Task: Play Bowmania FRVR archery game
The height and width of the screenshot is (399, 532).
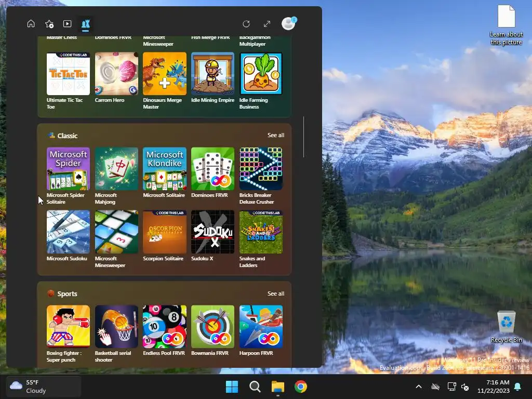Action: pos(212,331)
